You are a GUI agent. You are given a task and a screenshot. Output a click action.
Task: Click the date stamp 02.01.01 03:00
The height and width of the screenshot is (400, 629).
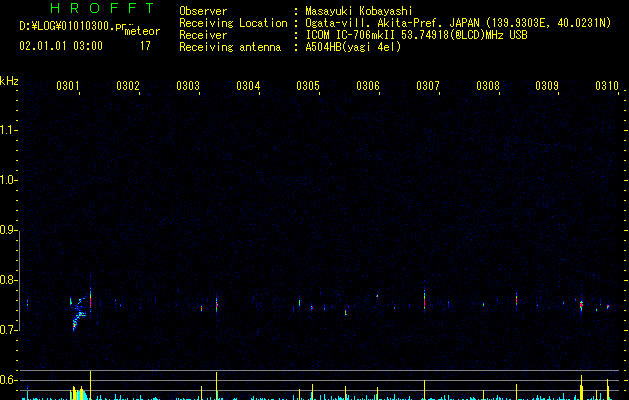tap(61, 46)
